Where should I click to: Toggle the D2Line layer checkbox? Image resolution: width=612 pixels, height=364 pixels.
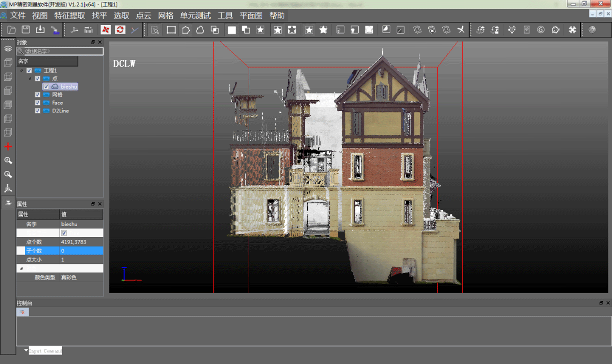(x=38, y=110)
